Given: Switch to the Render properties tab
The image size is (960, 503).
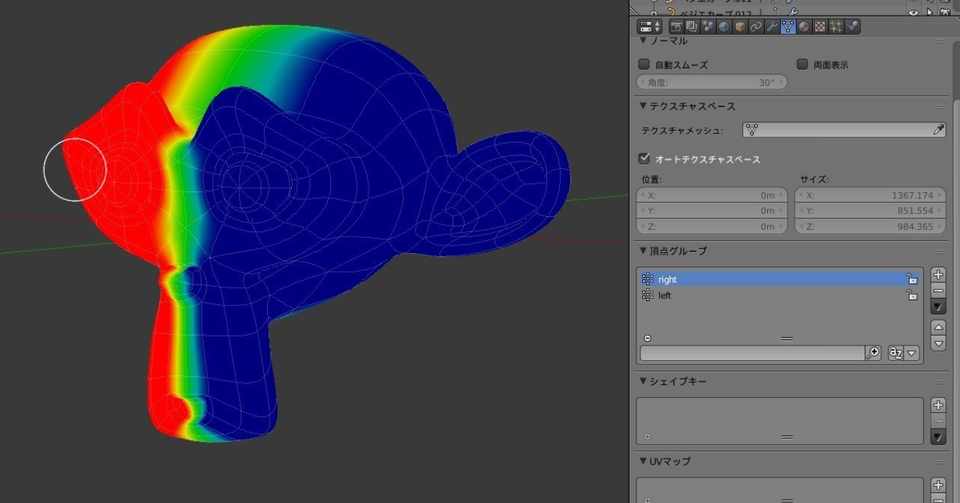Looking at the screenshot, I should (676, 26).
